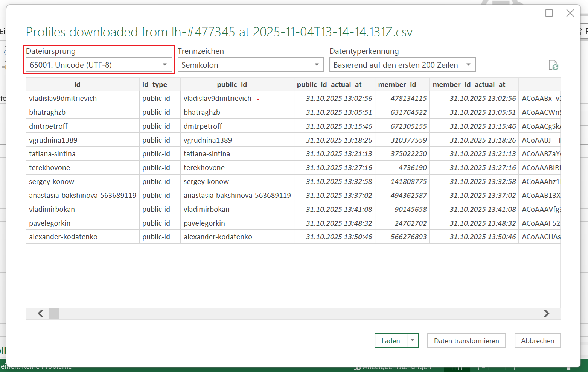Click the member_id column header
Viewport: 588px width, 372px height.
click(x=397, y=85)
